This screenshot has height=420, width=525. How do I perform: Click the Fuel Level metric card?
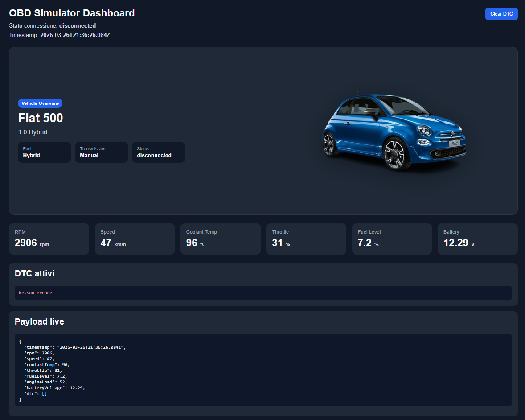[x=392, y=239]
